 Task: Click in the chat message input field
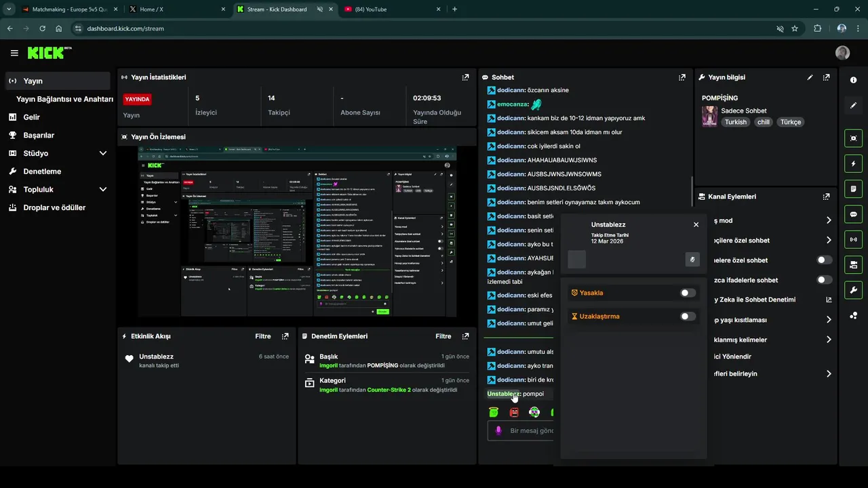[x=521, y=430]
